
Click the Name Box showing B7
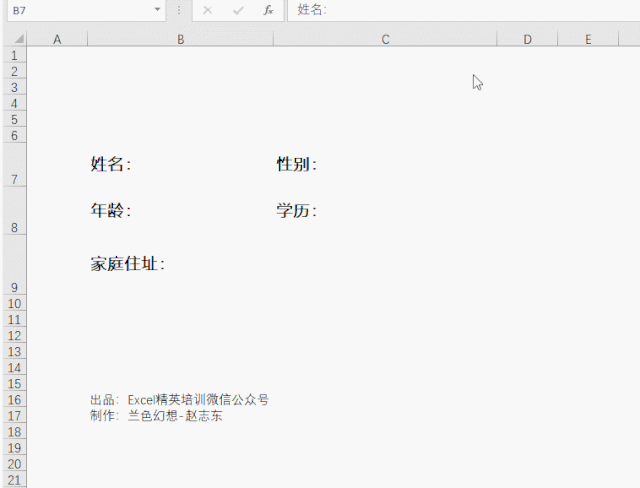coord(78,10)
